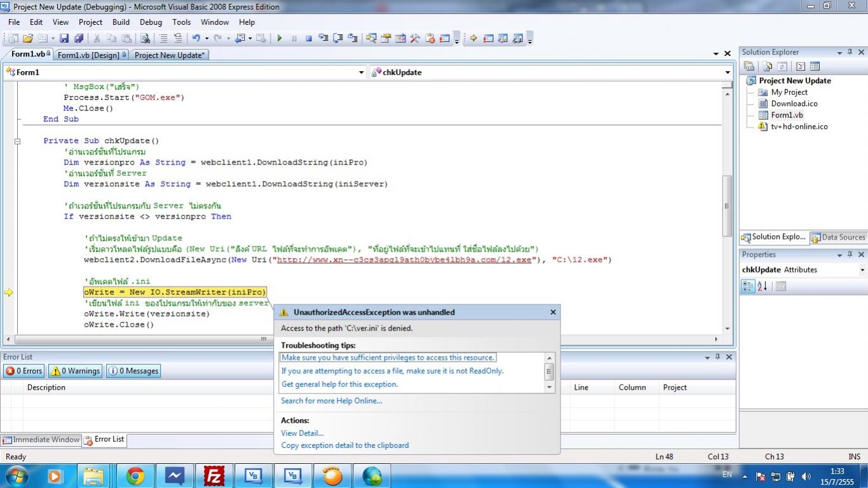The width and height of the screenshot is (868, 488).
Task: Open Properties Window from toolbar icon
Action: pos(386,38)
